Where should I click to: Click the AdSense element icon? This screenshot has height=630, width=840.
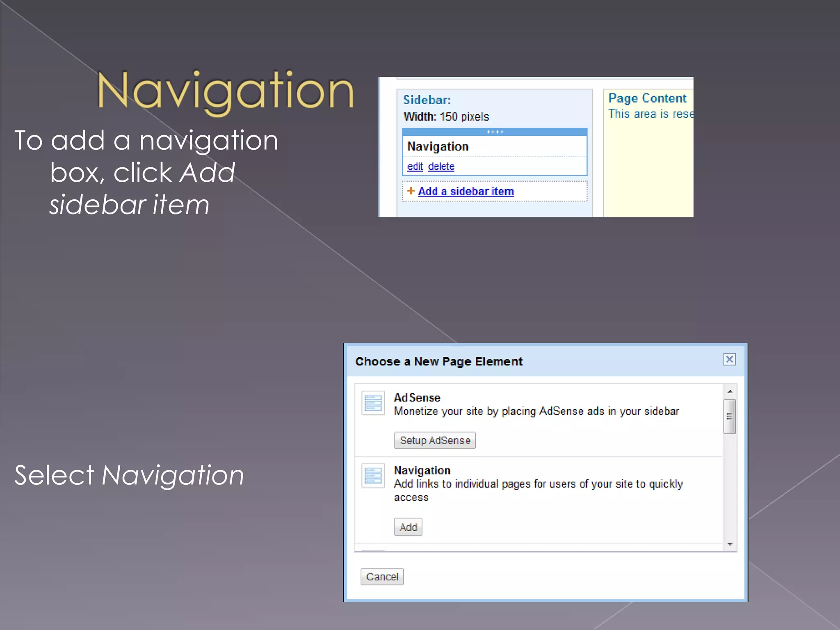(373, 403)
